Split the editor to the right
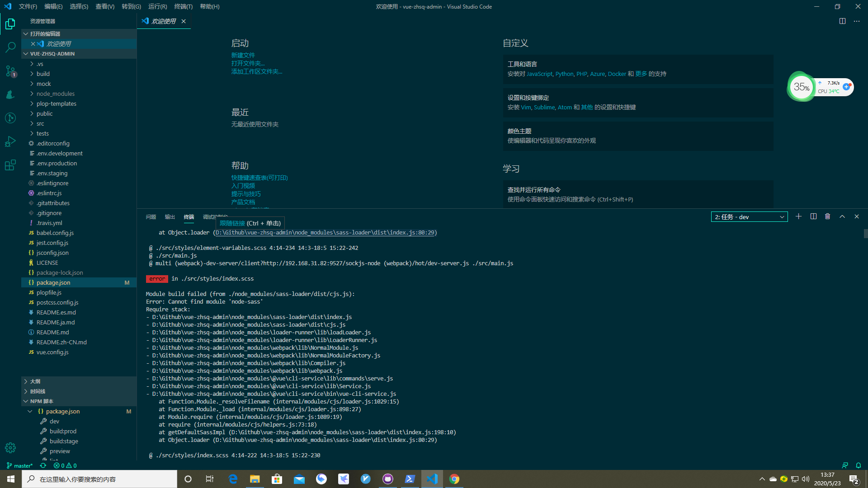This screenshot has height=488, width=868. coord(842,21)
